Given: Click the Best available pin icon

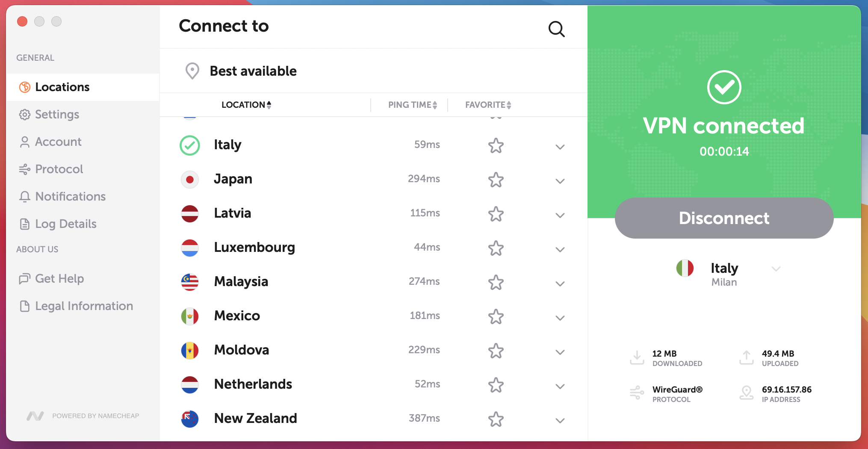Looking at the screenshot, I should click(x=192, y=71).
